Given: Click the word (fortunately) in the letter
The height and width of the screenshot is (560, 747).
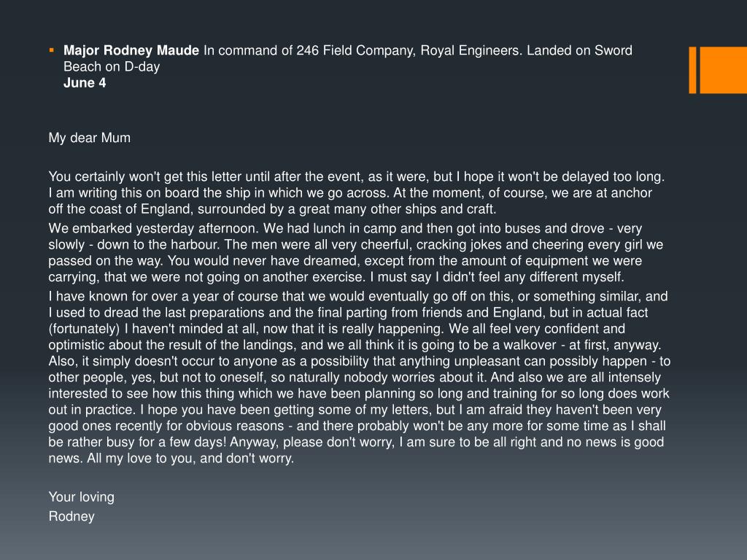Looking at the screenshot, I should click(x=85, y=329).
